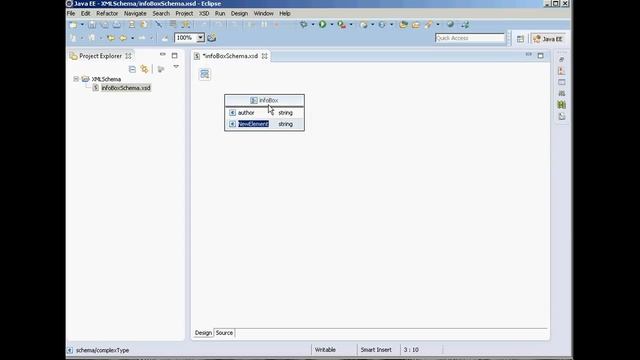Switch to the Source tab
640x360 pixels.
click(224, 333)
